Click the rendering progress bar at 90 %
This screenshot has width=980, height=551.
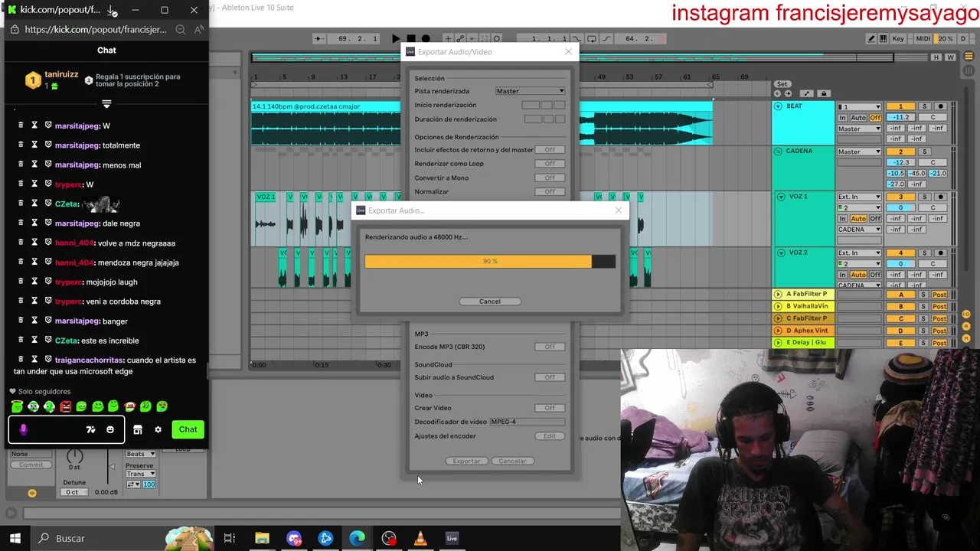(490, 261)
